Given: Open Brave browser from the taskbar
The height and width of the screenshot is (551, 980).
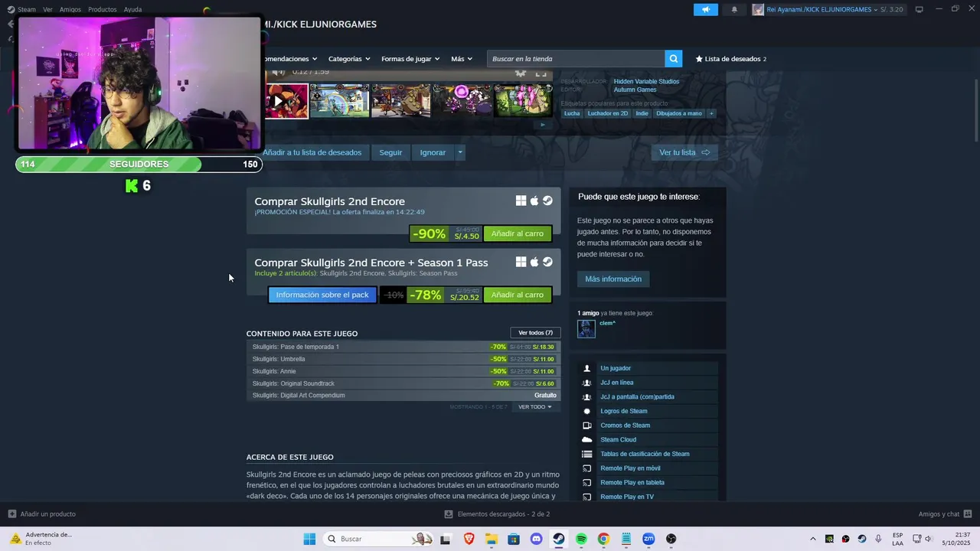Looking at the screenshot, I should click(x=469, y=539).
